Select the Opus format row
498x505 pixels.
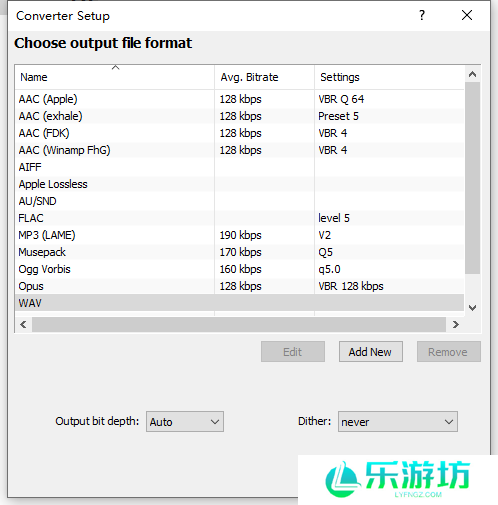(239, 286)
